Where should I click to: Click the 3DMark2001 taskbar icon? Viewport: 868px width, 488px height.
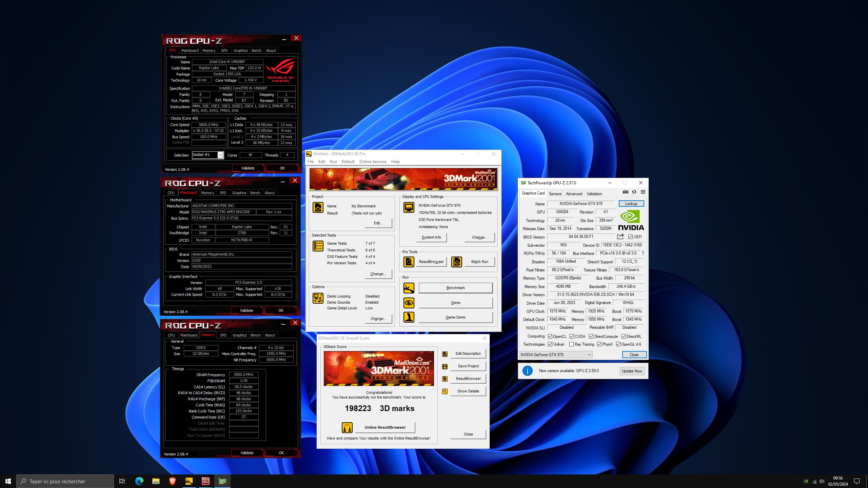click(189, 481)
